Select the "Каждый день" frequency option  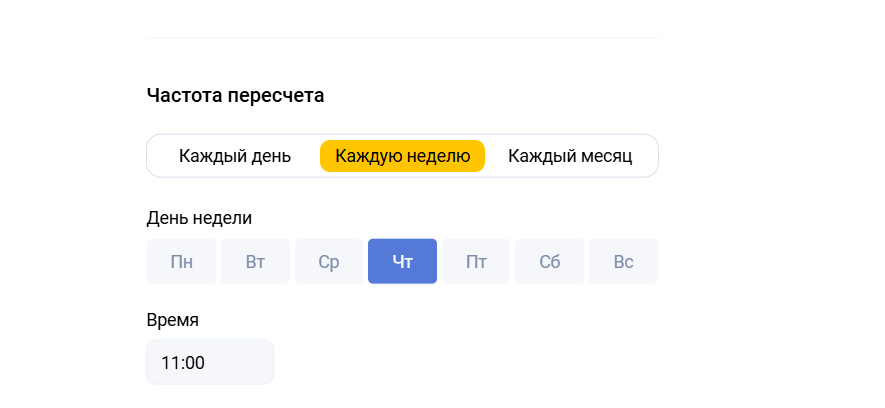[x=235, y=156]
